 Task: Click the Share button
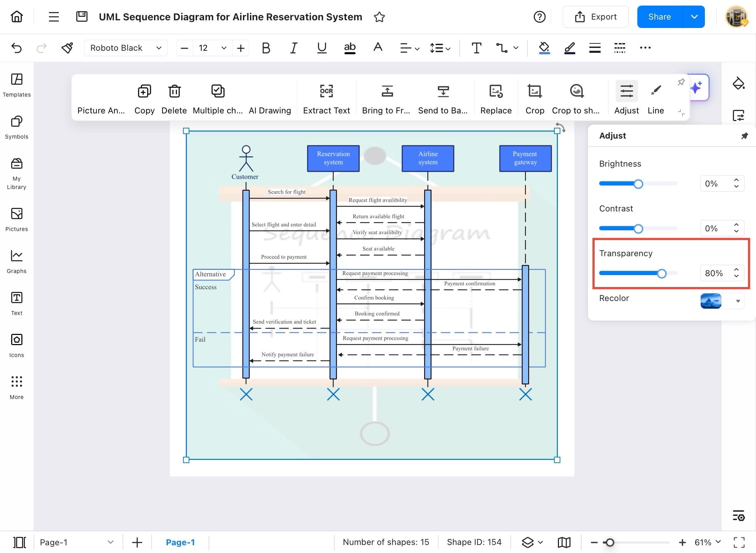pyautogui.click(x=659, y=16)
